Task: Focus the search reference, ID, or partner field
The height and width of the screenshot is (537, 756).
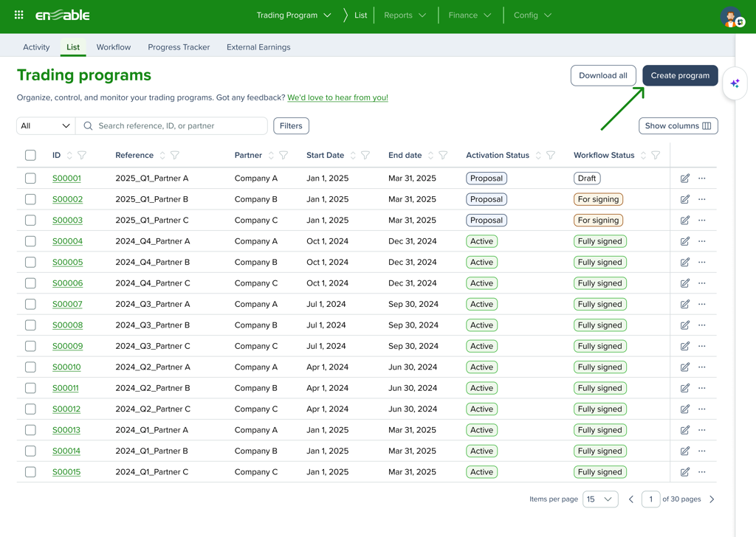Action: (177, 126)
